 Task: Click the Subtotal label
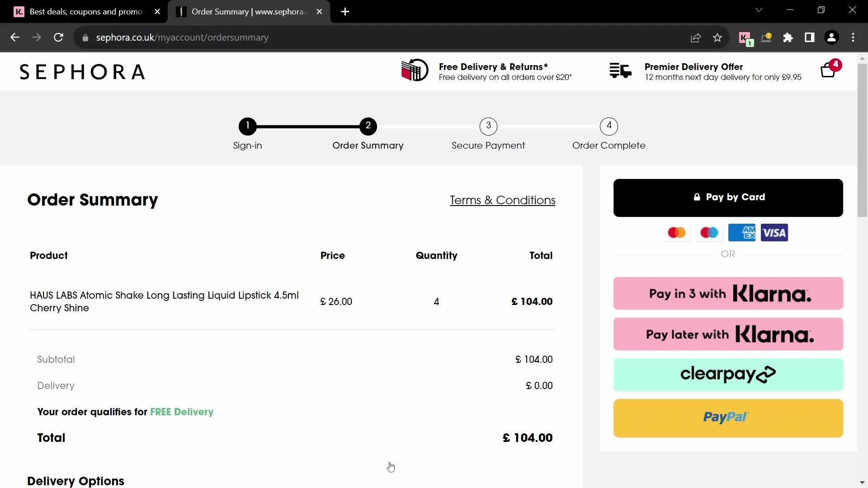[56, 359]
